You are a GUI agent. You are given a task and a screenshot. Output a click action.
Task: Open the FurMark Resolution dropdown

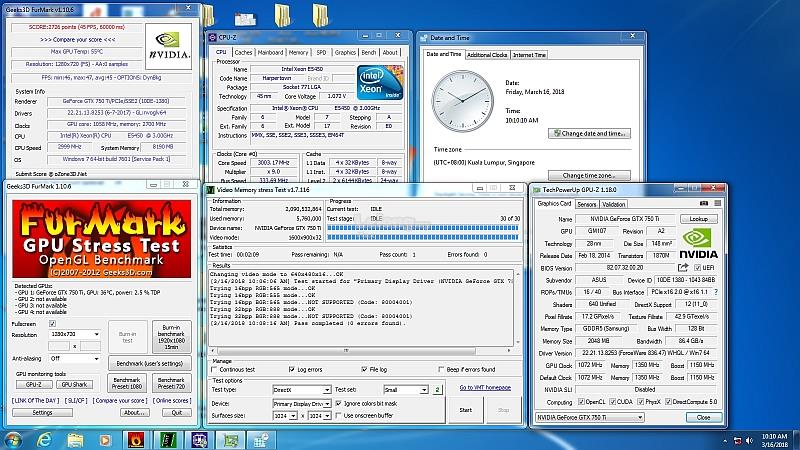point(96,334)
